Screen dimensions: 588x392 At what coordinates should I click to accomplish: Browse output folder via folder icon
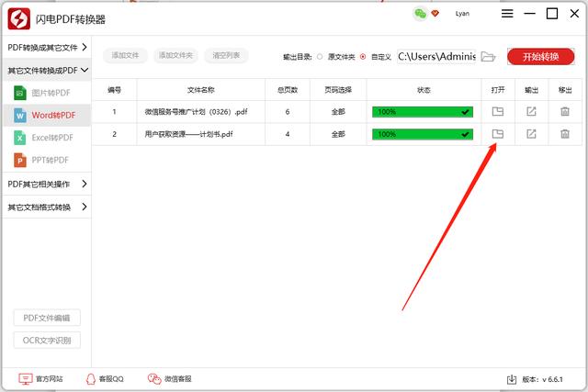tap(489, 57)
